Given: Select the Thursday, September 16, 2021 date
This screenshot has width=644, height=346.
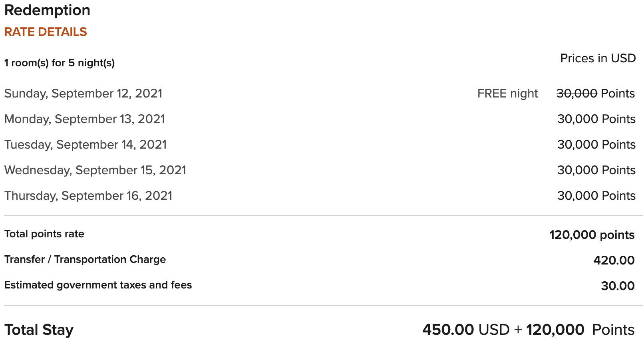Looking at the screenshot, I should click(x=88, y=196).
